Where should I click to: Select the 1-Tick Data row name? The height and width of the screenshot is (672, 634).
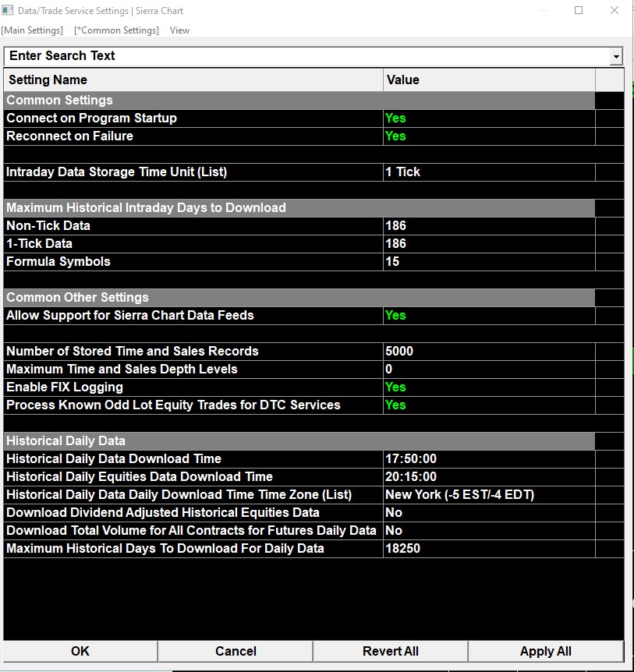pos(193,244)
